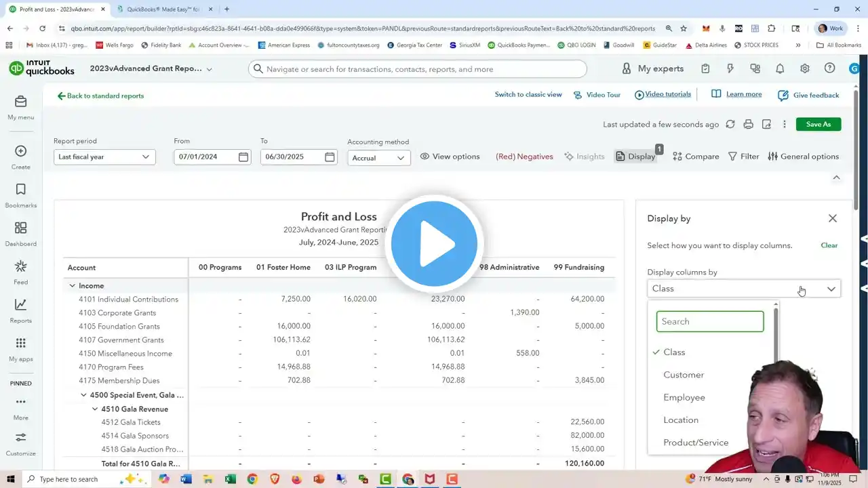Collapse the 4510 Gala Revenue group
This screenshot has width=868, height=488.
tap(96, 409)
